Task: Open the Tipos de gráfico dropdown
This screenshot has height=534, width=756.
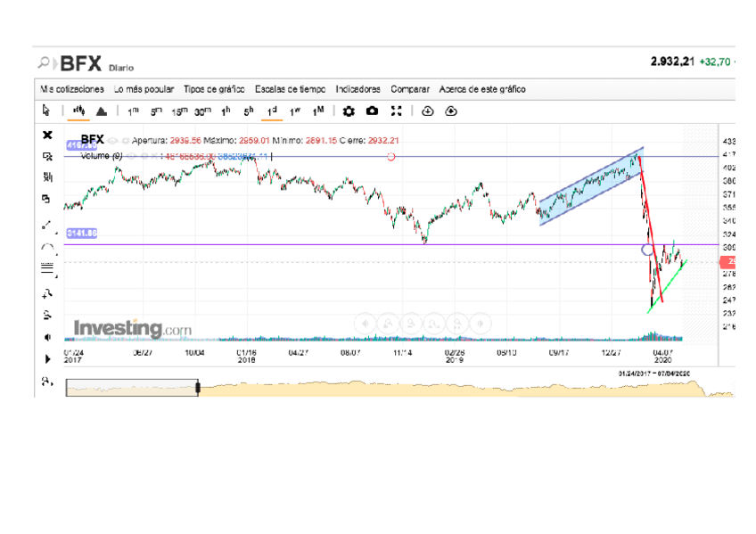Action: [x=214, y=89]
